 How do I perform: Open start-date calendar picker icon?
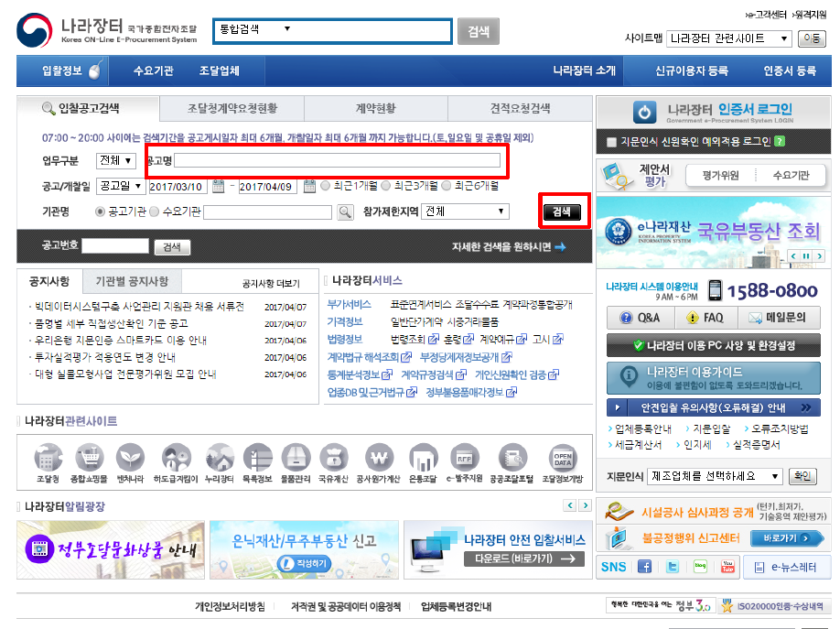click(x=218, y=186)
